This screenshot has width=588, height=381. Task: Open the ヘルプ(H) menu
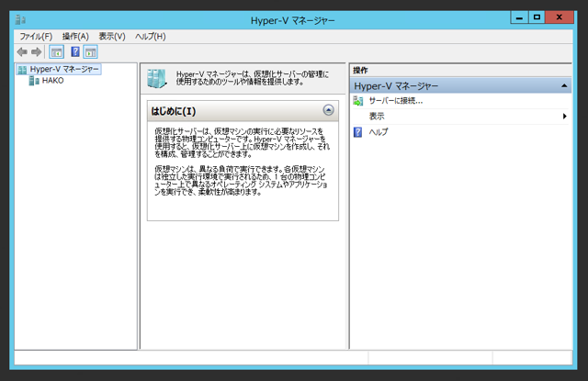click(151, 37)
